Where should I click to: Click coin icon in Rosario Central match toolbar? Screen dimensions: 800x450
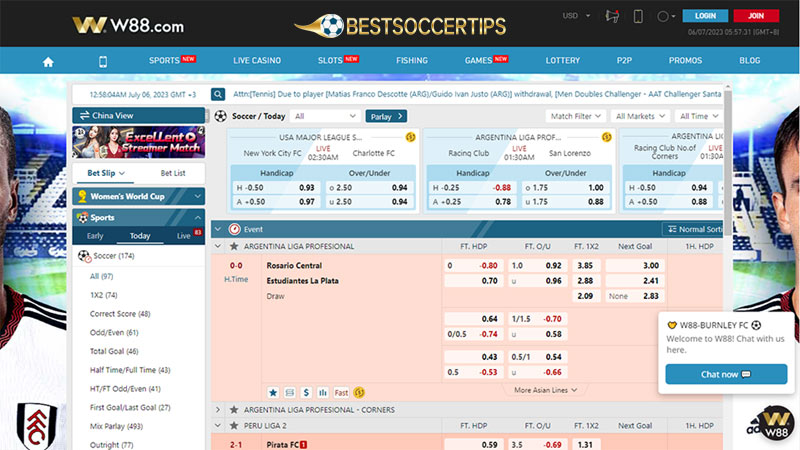point(359,392)
